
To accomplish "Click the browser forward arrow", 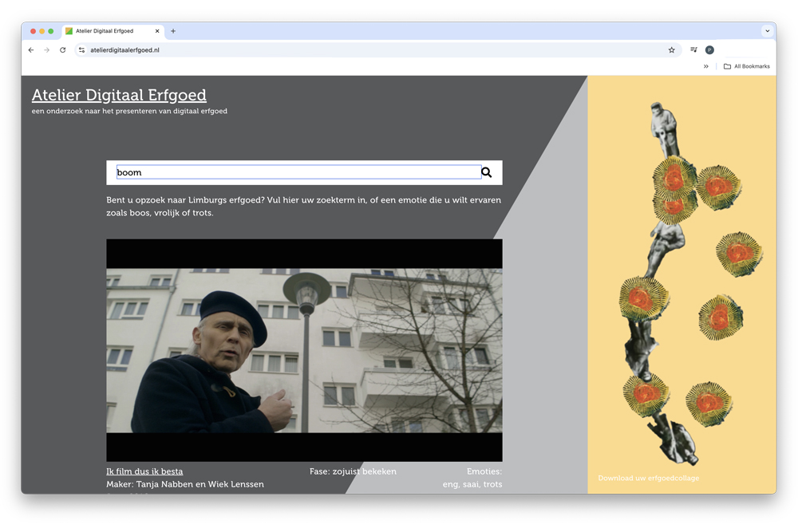I will [x=47, y=50].
